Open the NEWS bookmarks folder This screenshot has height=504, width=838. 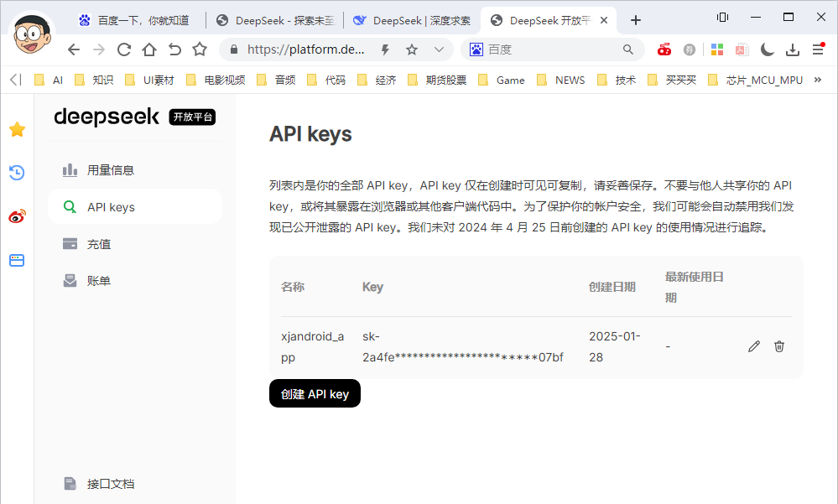tap(561, 81)
